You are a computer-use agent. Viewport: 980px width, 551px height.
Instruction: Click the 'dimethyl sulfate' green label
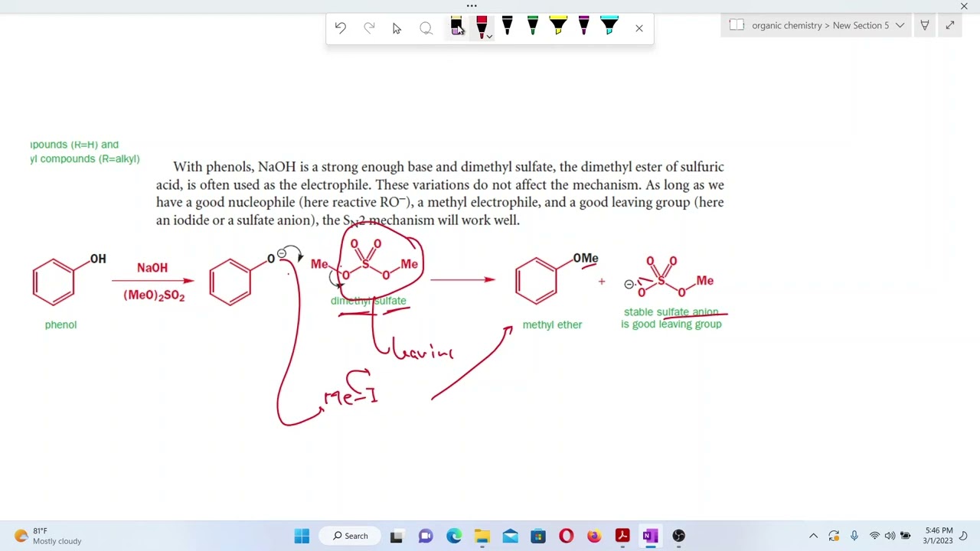tap(368, 301)
